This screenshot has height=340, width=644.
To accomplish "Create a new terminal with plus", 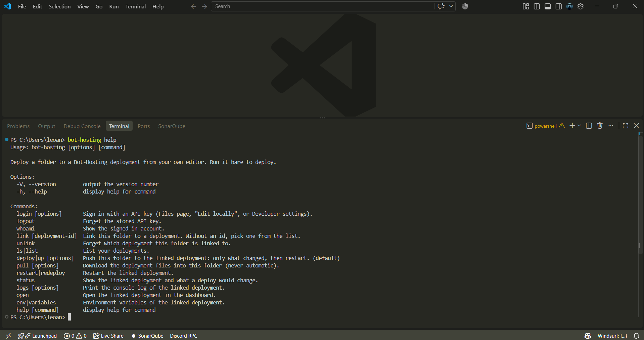I will (x=572, y=125).
